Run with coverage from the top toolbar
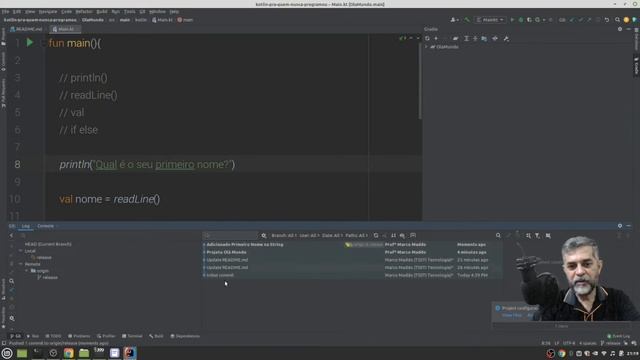 [529, 20]
